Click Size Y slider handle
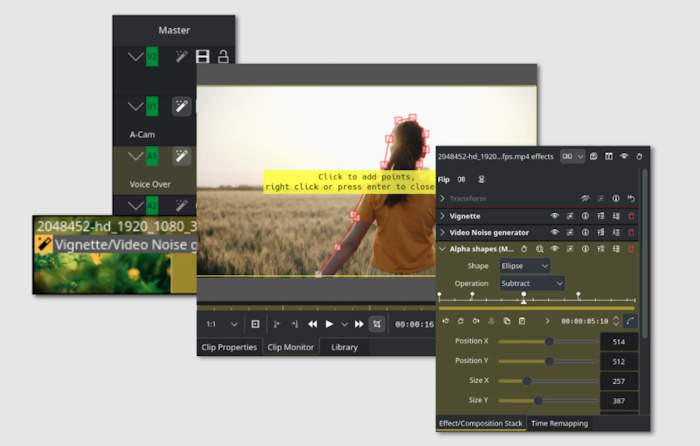This screenshot has height=446, width=700. [538, 401]
